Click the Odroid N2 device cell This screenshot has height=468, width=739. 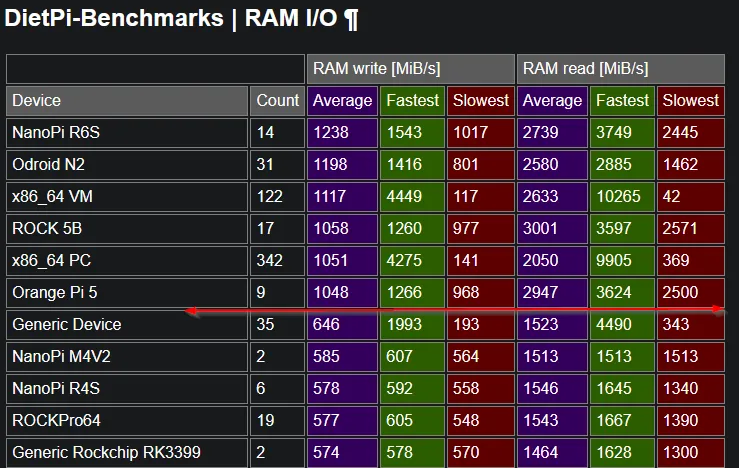point(127,164)
